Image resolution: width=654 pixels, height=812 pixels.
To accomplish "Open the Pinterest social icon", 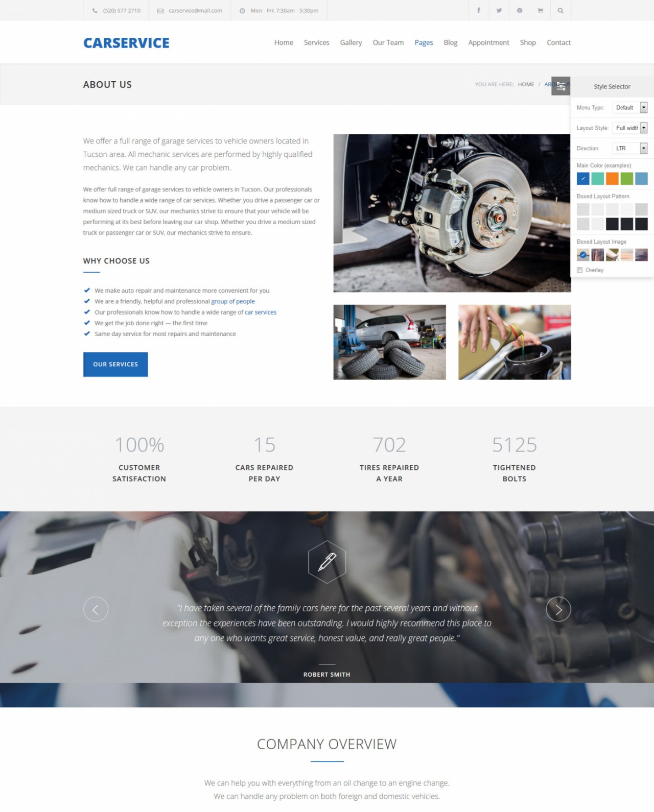I will pos(520,10).
